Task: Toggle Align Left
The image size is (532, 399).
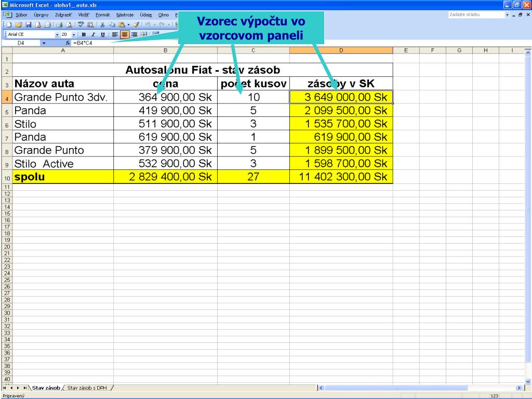Action: coord(115,34)
